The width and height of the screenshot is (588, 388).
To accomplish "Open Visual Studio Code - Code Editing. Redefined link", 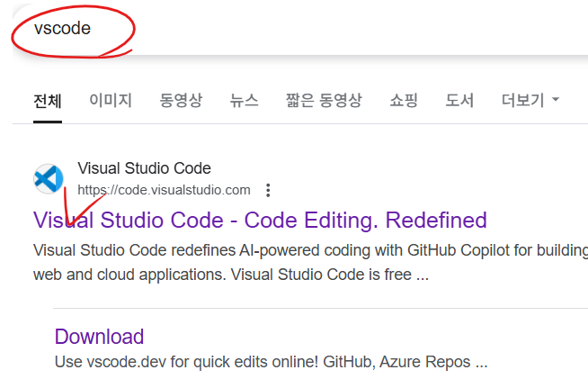I will 260,220.
